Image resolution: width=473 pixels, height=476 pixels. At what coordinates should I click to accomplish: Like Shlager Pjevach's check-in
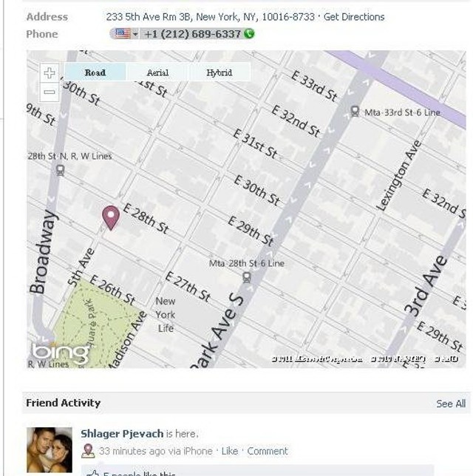click(230, 451)
